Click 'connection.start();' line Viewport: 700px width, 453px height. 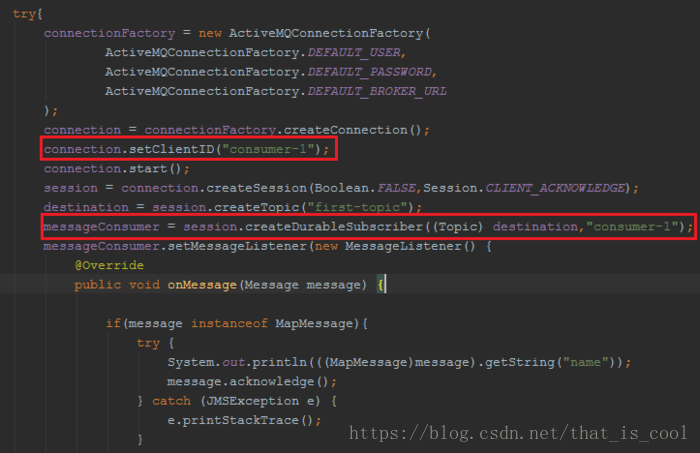tap(117, 169)
